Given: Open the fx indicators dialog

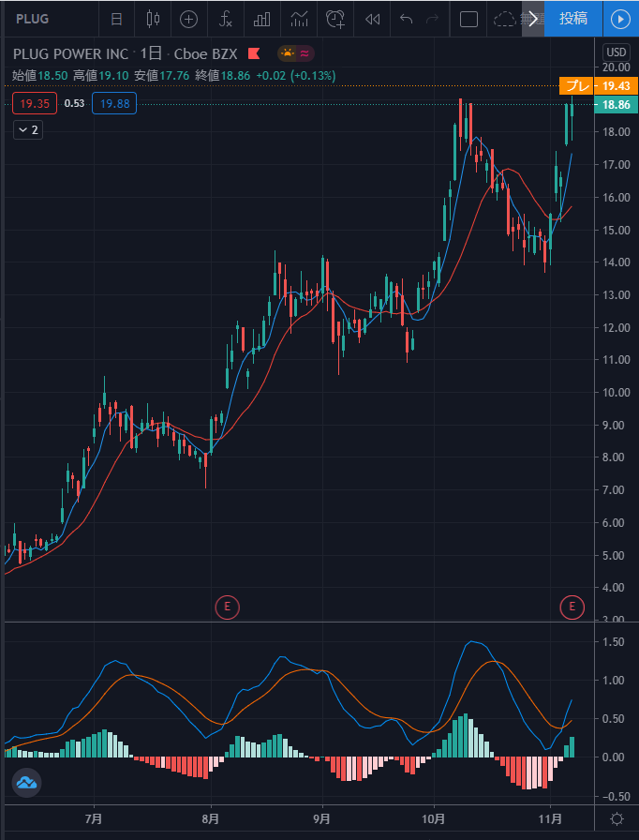Looking at the screenshot, I should [225, 20].
